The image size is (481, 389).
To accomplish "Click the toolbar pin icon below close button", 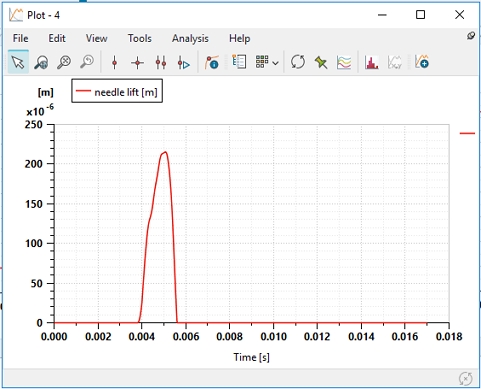I will (x=471, y=36).
